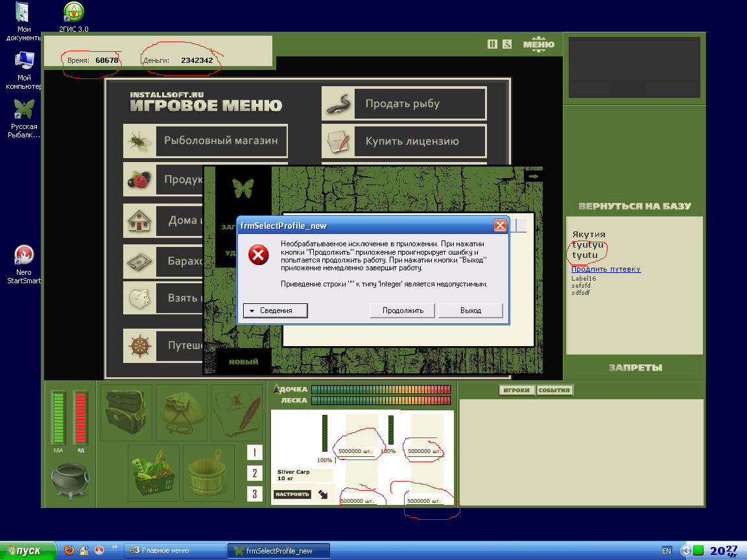Click the ЗАПРЕТЫ button
The height and width of the screenshot is (560, 747).
(635, 367)
